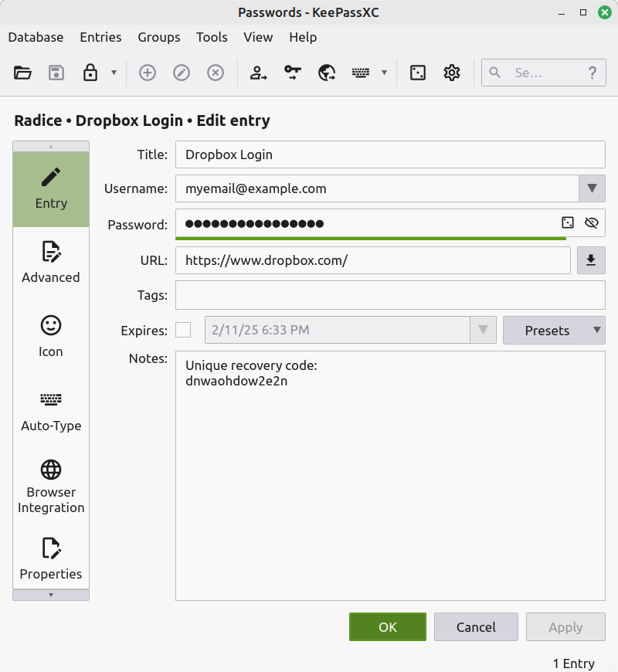Viewport: 618px width, 672px height.
Task: Copy password with the key-arrow icon
Action: click(x=293, y=73)
